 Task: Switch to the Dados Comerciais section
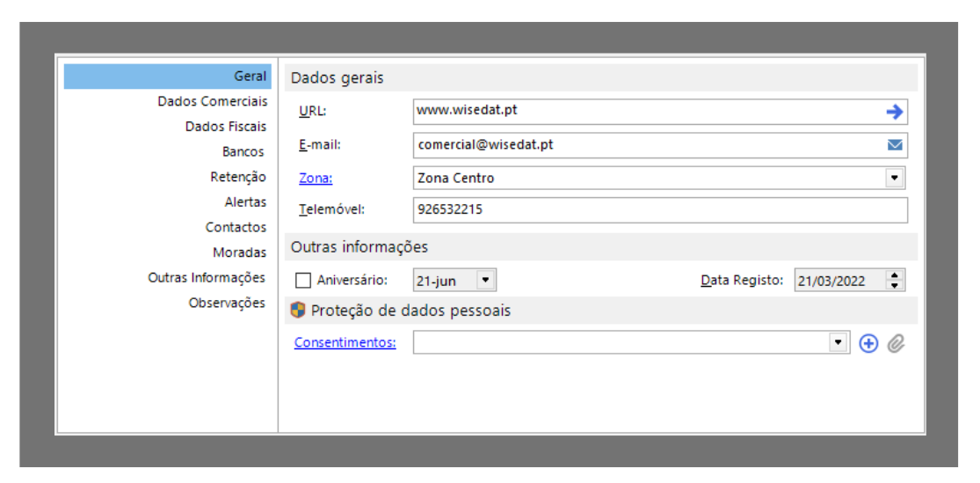pyautogui.click(x=212, y=101)
